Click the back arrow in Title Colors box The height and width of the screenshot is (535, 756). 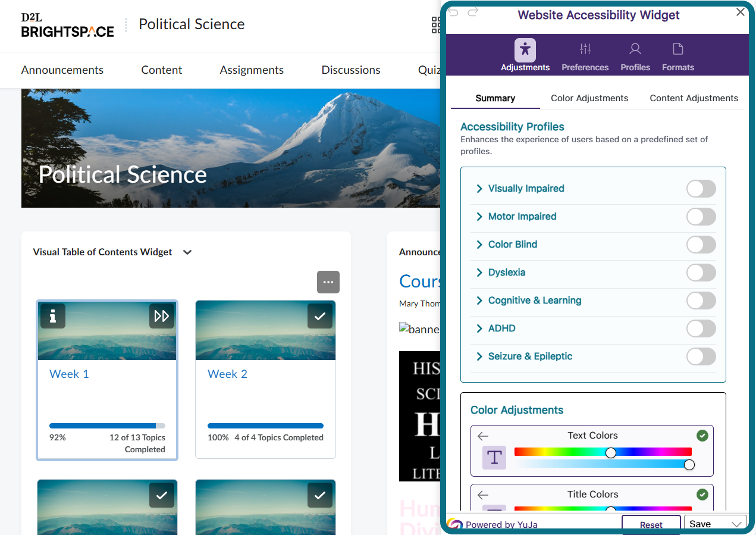pyautogui.click(x=483, y=495)
